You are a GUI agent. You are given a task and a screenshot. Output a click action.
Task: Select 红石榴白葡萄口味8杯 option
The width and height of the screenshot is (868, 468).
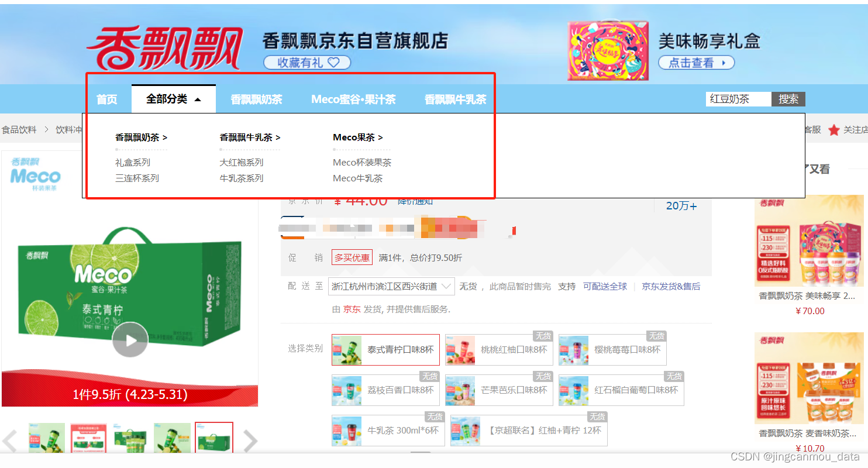(621, 390)
